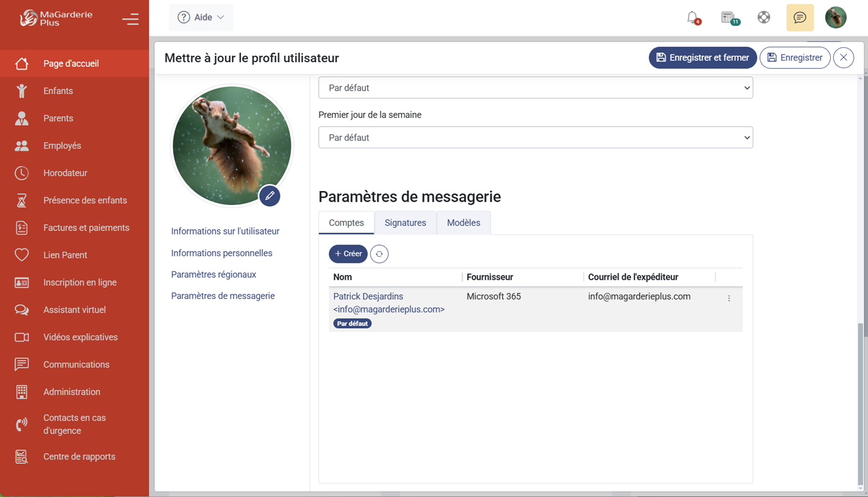
Task: Select the Parents person icon
Action: pyautogui.click(x=22, y=118)
